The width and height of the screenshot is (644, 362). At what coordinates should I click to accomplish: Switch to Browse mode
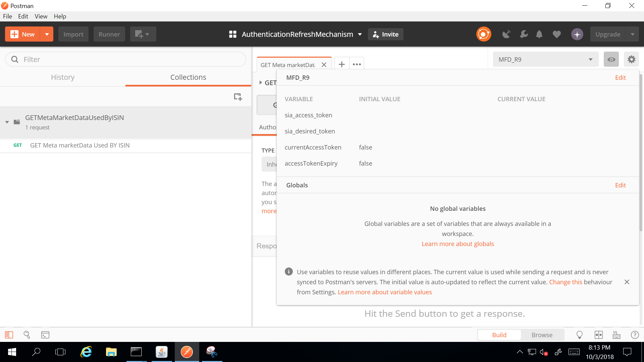pyautogui.click(x=542, y=335)
